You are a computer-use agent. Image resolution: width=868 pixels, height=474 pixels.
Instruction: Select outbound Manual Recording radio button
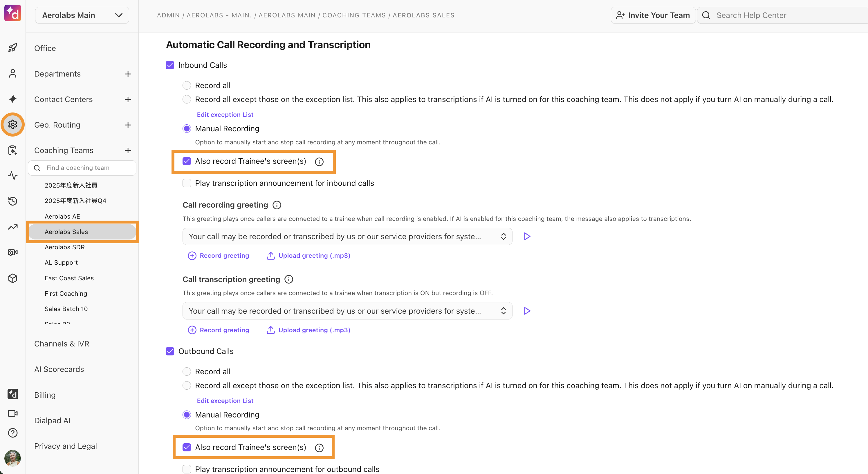pyautogui.click(x=187, y=415)
